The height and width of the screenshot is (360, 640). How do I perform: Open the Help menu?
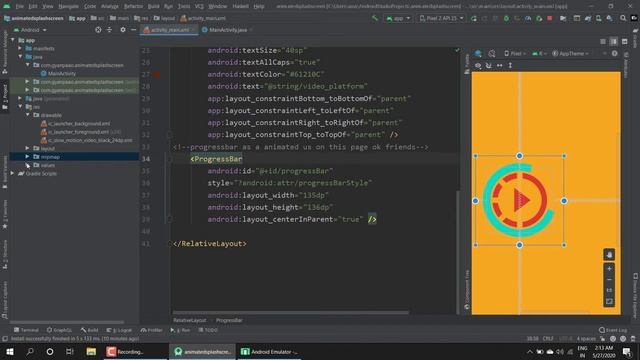259,6
